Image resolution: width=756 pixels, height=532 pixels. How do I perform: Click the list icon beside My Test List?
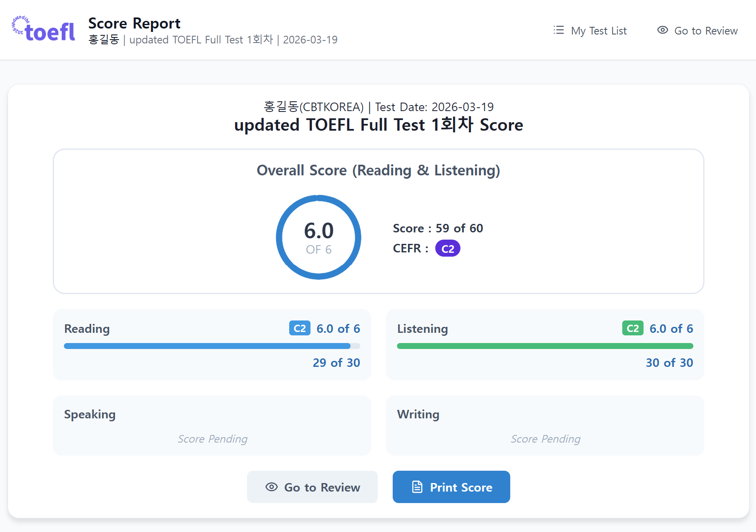558,30
